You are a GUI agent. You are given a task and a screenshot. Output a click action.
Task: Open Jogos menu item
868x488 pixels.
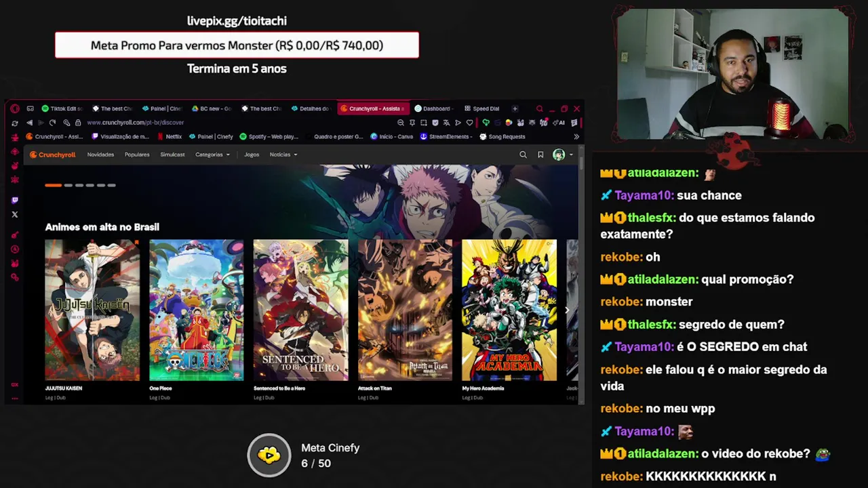tap(252, 155)
